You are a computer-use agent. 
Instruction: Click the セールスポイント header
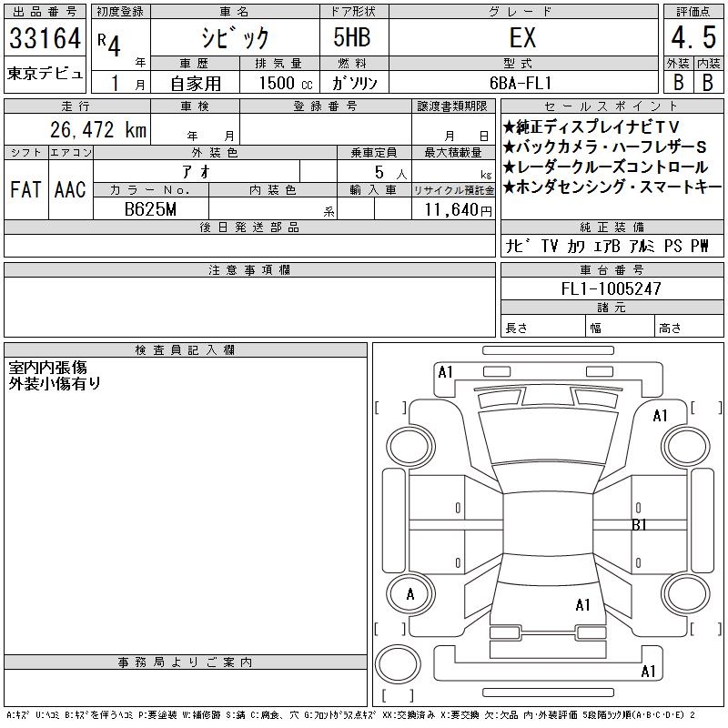point(612,106)
